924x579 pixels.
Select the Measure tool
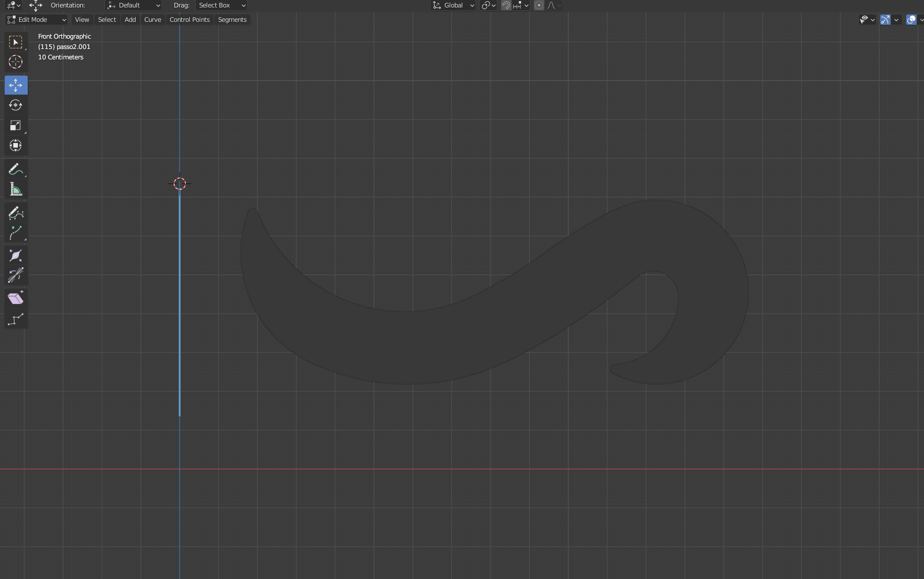point(16,189)
